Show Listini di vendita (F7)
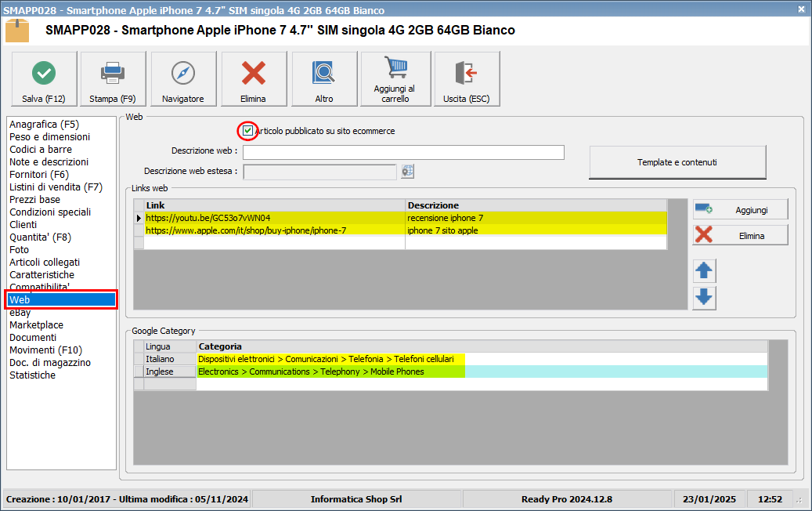812x511 pixels. click(56, 187)
